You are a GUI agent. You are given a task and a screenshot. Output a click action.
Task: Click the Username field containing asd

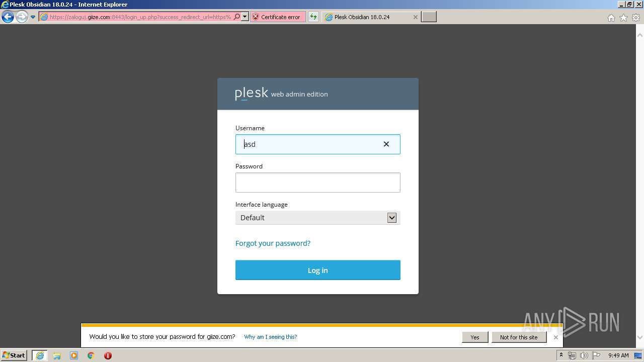318,144
